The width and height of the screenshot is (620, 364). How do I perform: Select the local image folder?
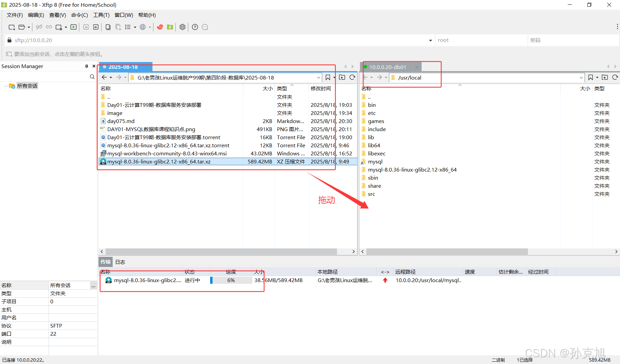coord(115,113)
